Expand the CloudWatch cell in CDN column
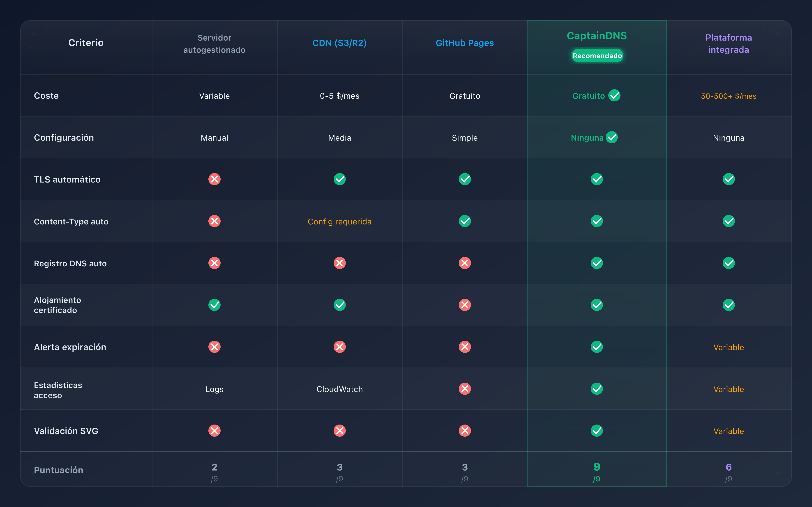This screenshot has height=507, width=812. 339,389
